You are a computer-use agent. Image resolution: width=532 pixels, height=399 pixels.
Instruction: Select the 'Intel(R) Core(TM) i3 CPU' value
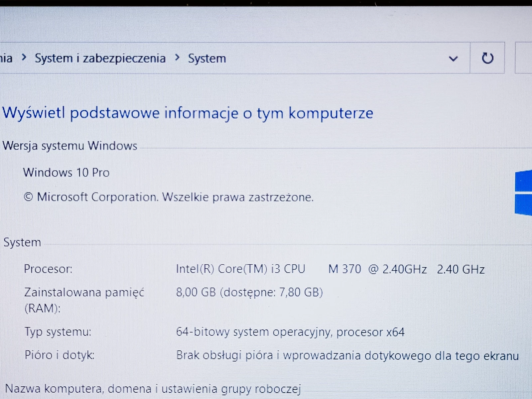240,269
